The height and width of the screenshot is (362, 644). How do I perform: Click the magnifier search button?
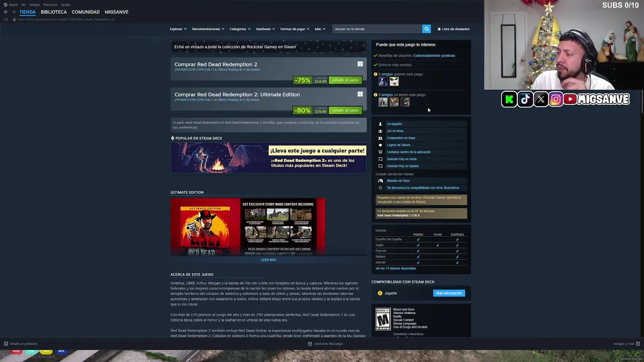tap(426, 29)
